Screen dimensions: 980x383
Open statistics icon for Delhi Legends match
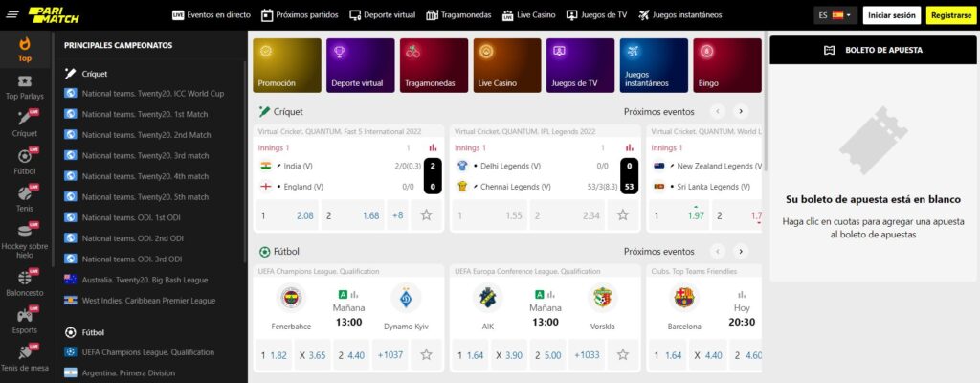(630, 148)
